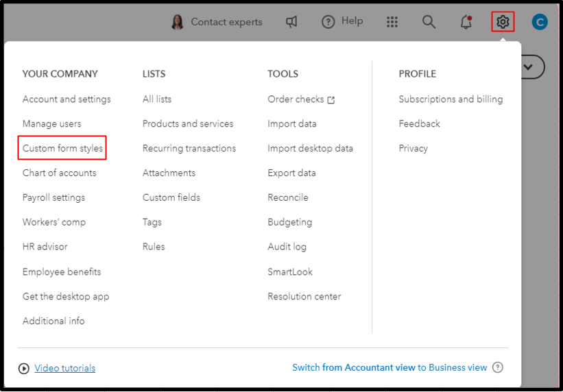This screenshot has height=392, width=563.
Task: Click the Video tutorials play icon
Action: 24,368
